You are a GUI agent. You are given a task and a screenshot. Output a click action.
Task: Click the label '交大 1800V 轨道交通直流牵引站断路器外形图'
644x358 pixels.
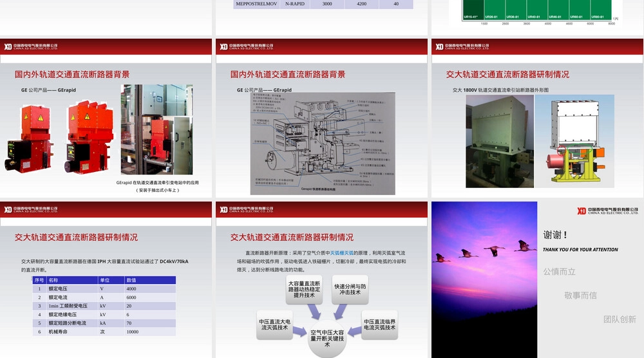click(500, 90)
